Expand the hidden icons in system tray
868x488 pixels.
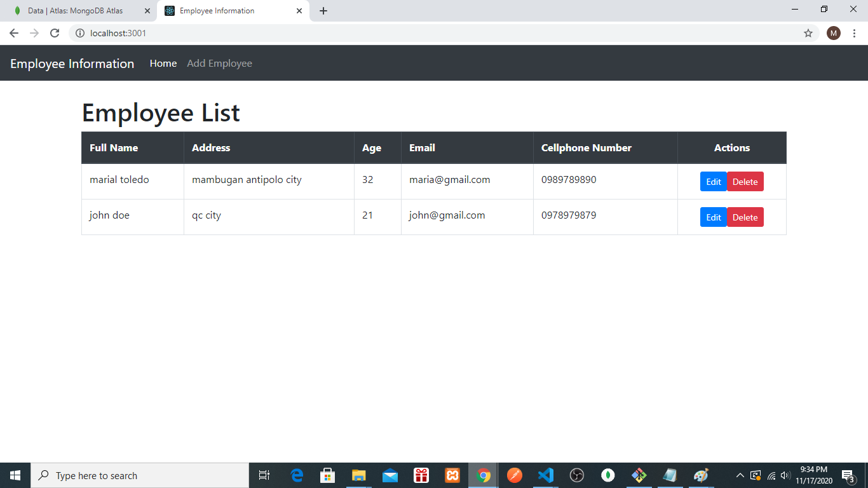(740, 475)
